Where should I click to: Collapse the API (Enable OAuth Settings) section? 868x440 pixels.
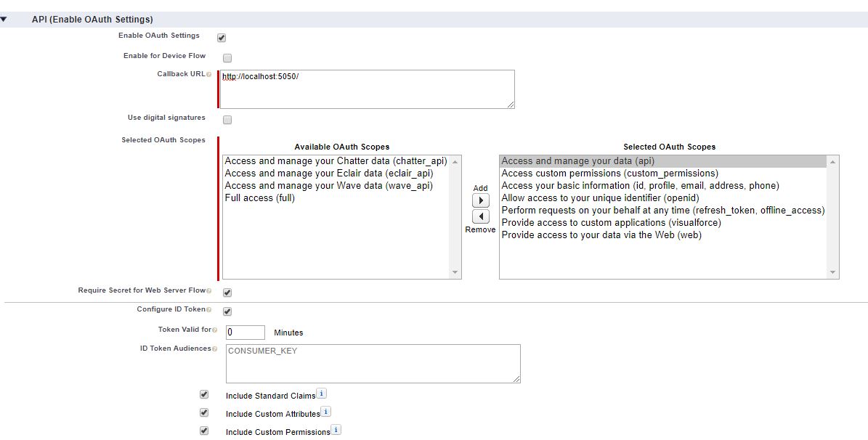(x=4, y=20)
